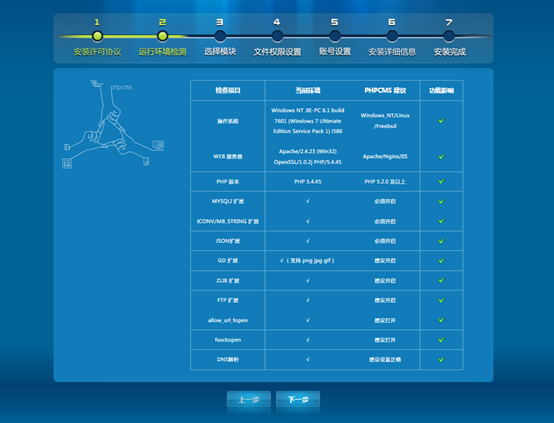Select step 6 circle marker
This screenshot has height=423, width=554.
[x=392, y=36]
